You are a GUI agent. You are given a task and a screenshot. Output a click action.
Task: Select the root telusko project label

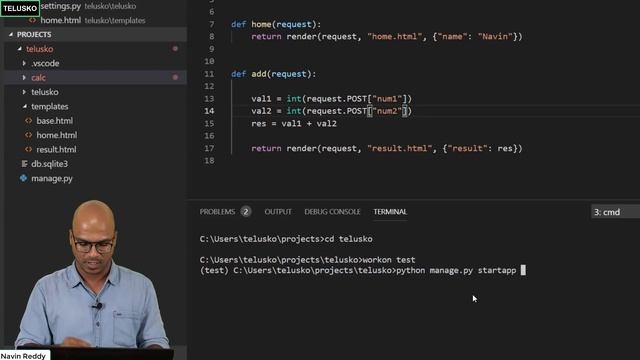pos(40,49)
